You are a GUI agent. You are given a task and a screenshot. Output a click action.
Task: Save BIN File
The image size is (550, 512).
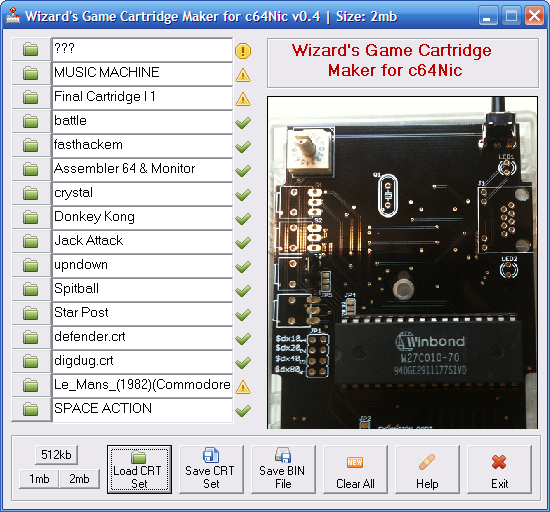coord(283,470)
